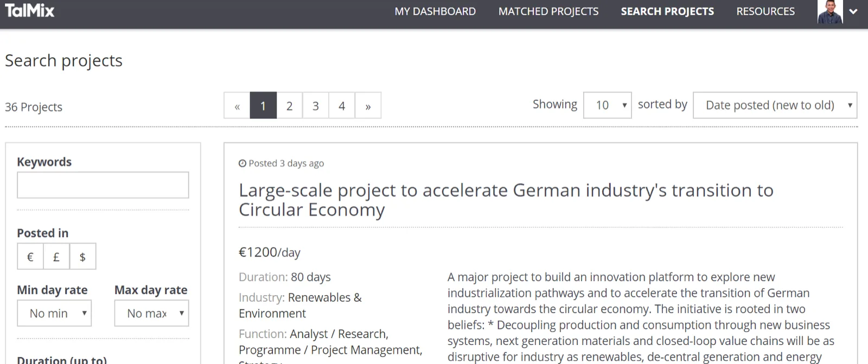Toggle the Dollar currency filter
The width and height of the screenshot is (868, 364).
coord(82,257)
